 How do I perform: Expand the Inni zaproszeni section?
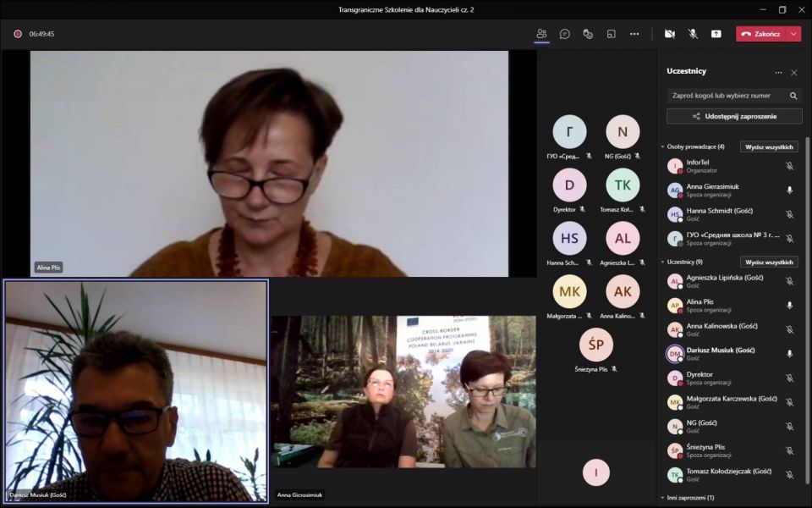tap(663, 498)
